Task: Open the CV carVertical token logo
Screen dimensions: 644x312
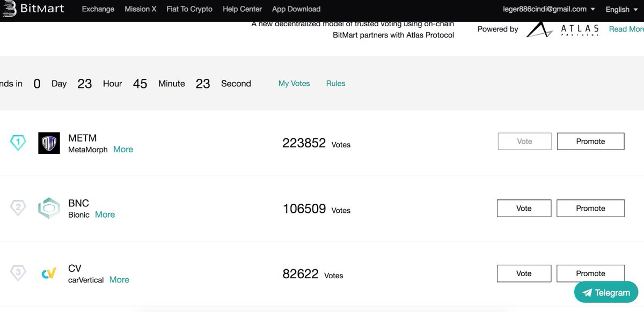Action: point(49,274)
